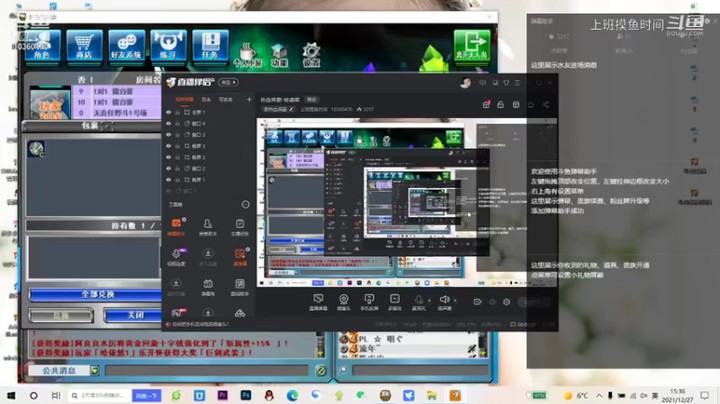Toggle visibility eye for 窗口 3 source
The width and height of the screenshot is (720, 404).
click(169, 135)
